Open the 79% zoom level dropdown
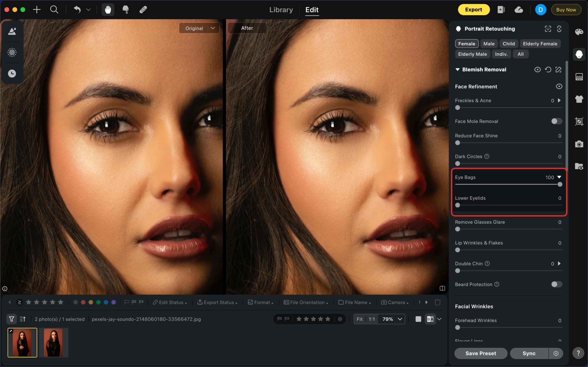 (392, 319)
